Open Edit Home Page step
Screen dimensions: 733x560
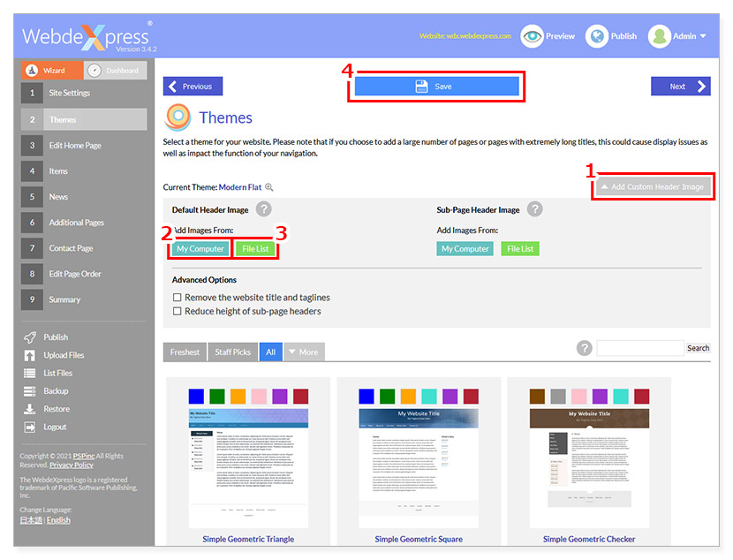pos(84,146)
